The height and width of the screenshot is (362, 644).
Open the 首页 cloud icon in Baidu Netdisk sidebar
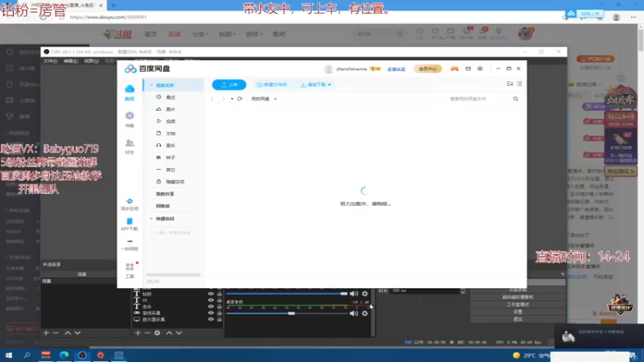[x=130, y=88]
